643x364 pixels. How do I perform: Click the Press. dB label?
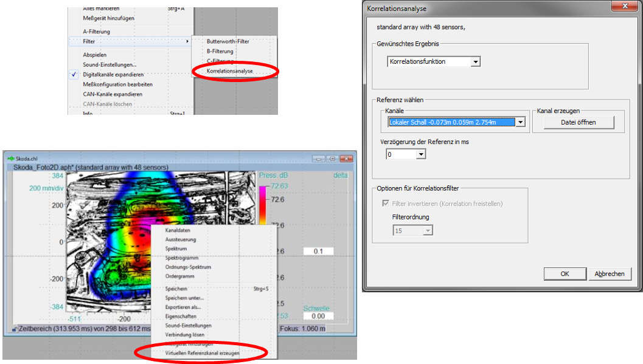(x=274, y=175)
